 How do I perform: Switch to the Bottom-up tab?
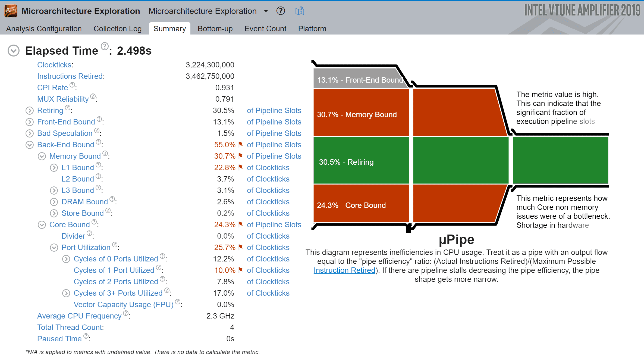click(x=215, y=29)
